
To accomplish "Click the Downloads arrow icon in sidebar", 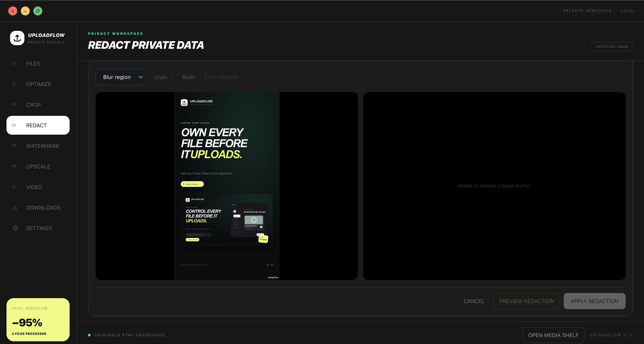I will click(x=15, y=208).
